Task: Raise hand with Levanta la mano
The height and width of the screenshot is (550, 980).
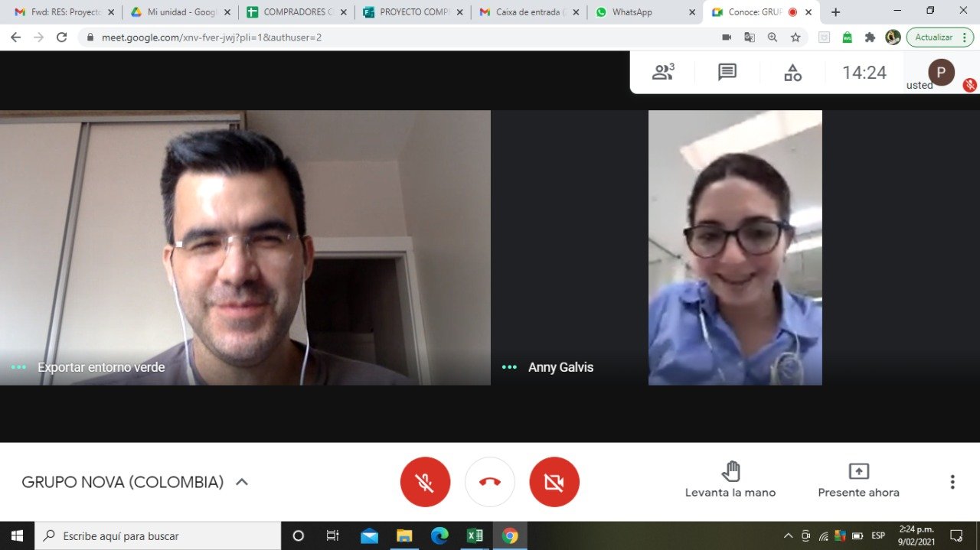Action: tap(730, 480)
